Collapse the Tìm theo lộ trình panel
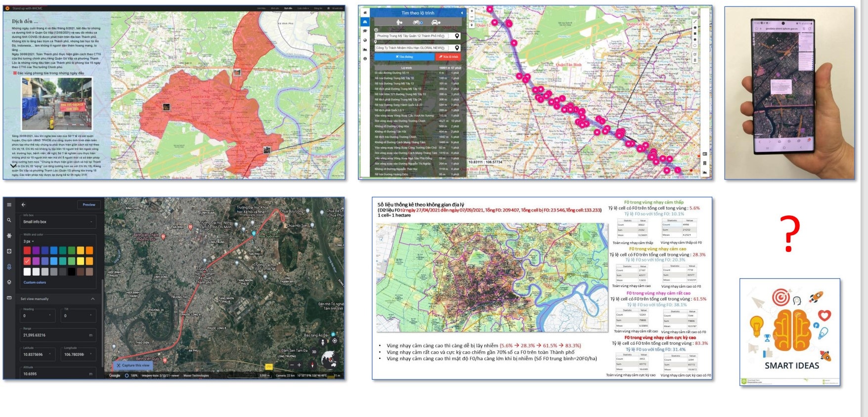This screenshot has height=417, width=868. coord(462,13)
